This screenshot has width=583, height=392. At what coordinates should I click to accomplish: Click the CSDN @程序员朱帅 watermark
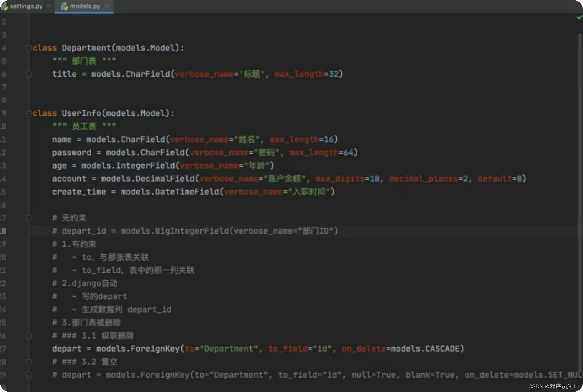(553, 386)
